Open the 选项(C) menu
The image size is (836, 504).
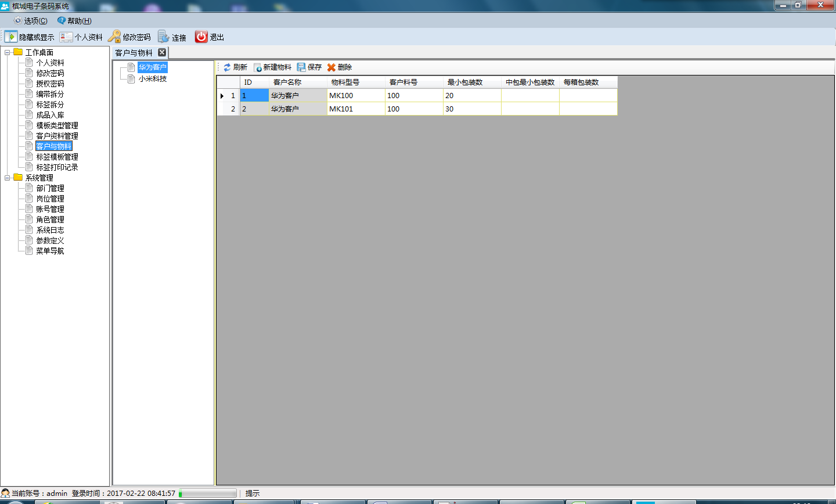pyautogui.click(x=31, y=21)
